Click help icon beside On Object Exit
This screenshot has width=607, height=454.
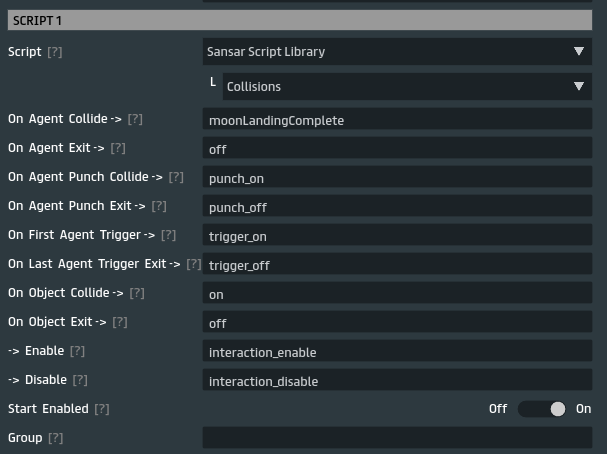[x=120, y=323]
